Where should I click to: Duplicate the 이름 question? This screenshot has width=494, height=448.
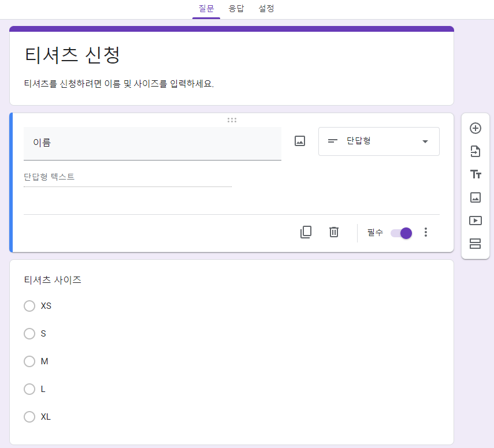(306, 232)
